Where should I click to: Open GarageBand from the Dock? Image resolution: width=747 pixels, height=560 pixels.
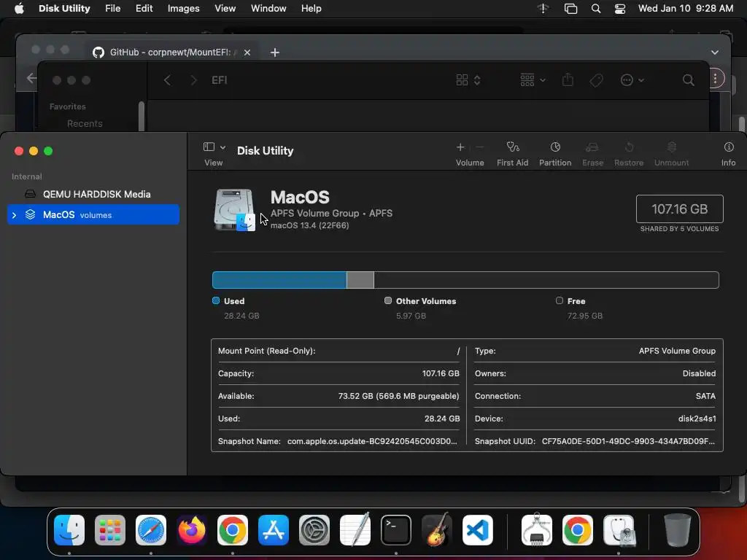click(437, 529)
